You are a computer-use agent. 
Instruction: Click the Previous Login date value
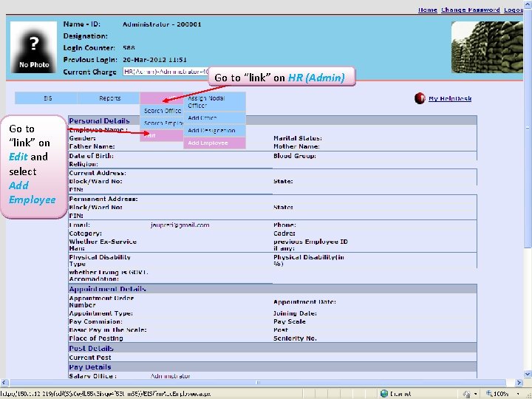click(x=154, y=60)
